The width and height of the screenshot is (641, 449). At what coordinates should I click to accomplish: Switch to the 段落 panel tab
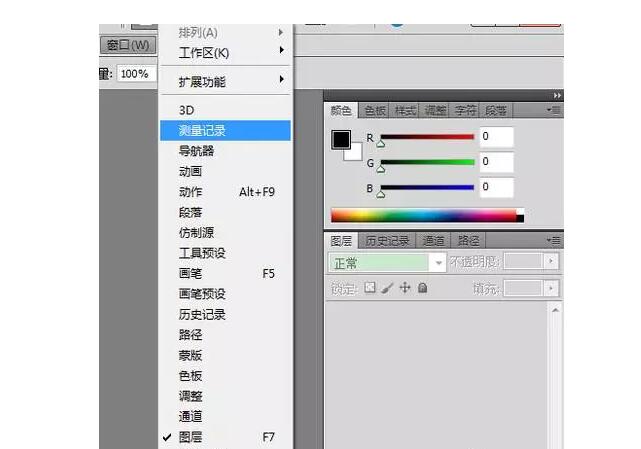[x=495, y=110]
